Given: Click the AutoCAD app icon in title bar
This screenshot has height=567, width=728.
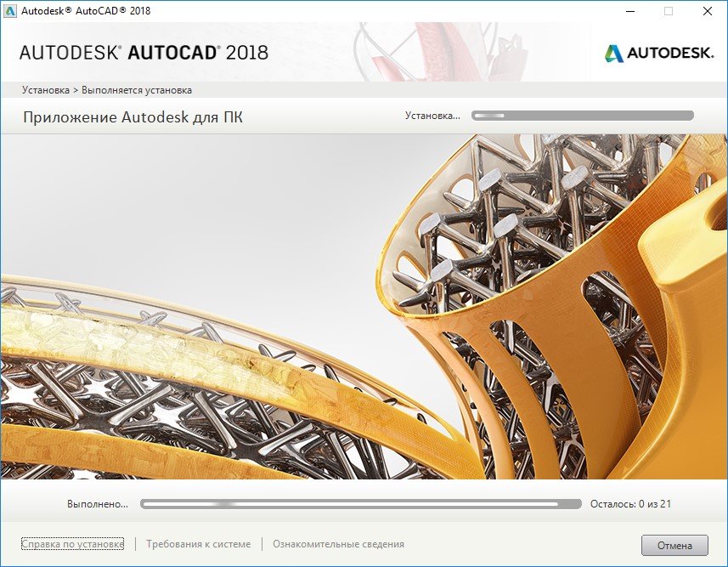Looking at the screenshot, I should click(x=9, y=11).
